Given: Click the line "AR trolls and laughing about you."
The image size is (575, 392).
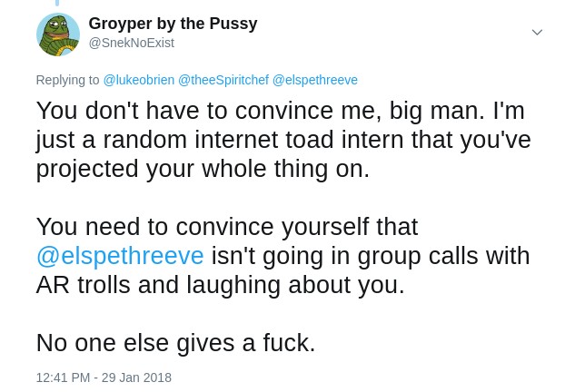Looking at the screenshot, I should tap(220, 285).
